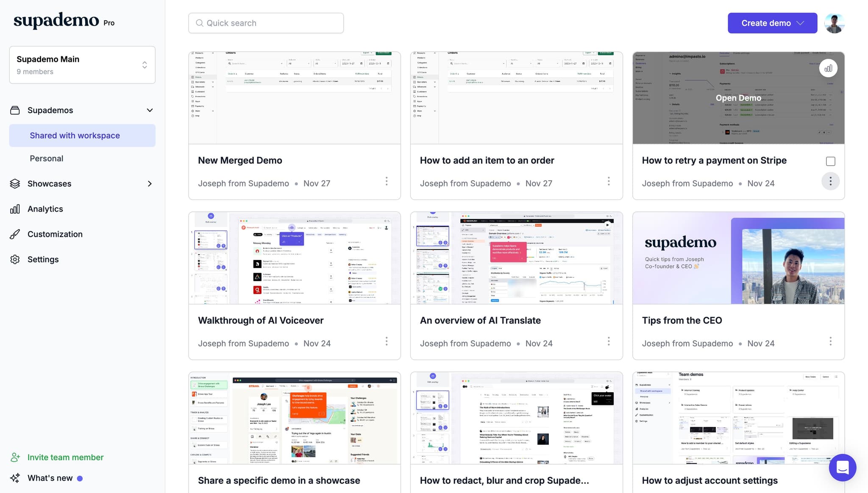
Task: Select the Stripe payment demo checkbox
Action: click(830, 161)
